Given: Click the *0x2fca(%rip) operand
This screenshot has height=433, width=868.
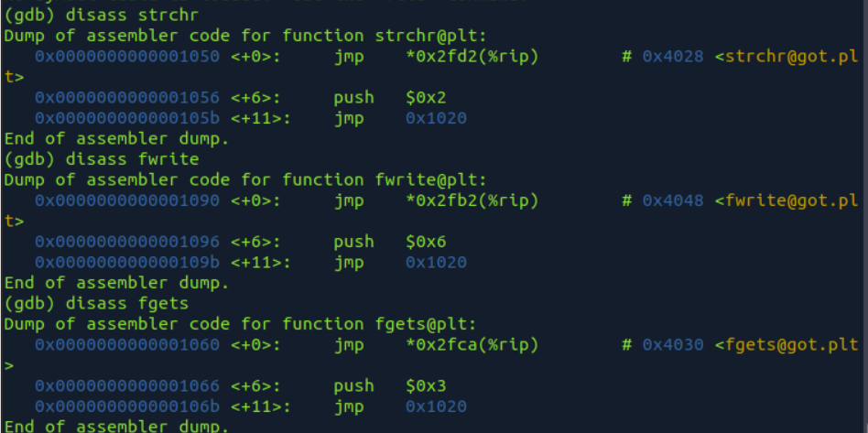Looking at the screenshot, I should (x=472, y=345).
